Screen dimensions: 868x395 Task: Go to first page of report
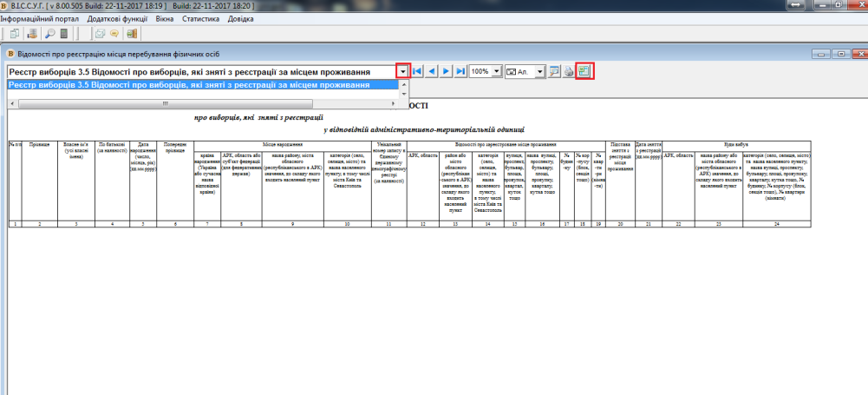click(x=418, y=71)
